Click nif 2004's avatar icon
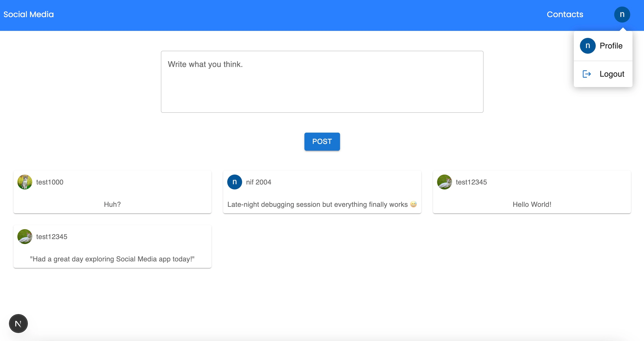 point(234,182)
